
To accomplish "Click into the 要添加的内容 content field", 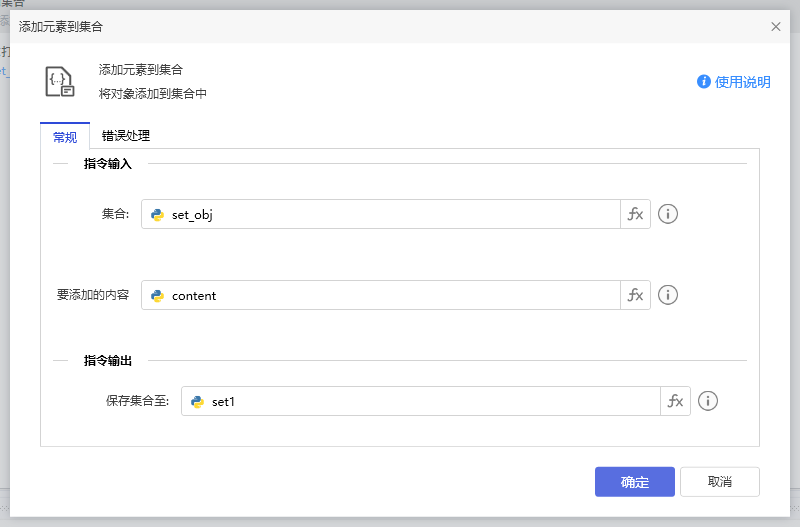I will tap(390, 295).
